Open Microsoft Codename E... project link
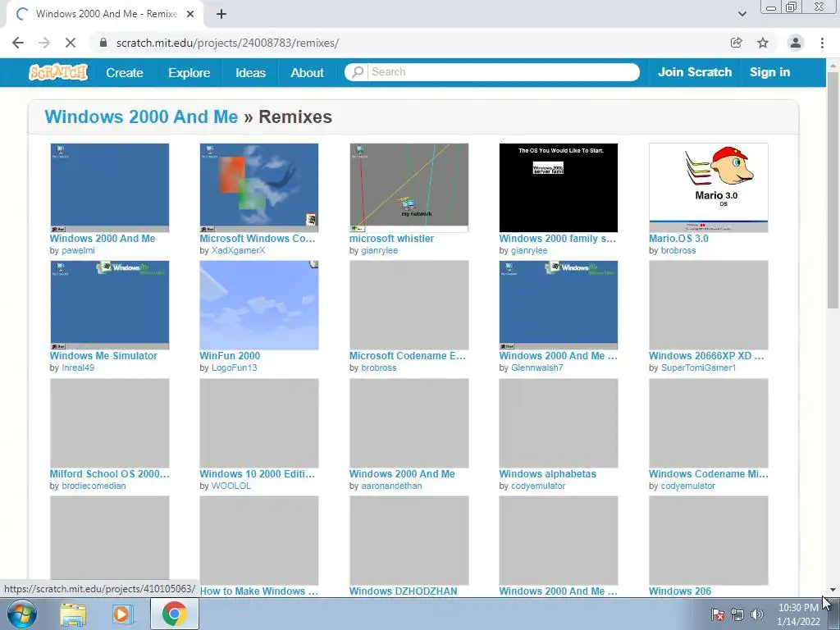 (407, 356)
